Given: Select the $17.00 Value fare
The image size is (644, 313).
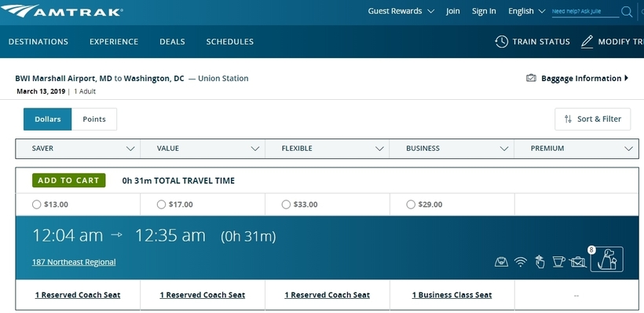Looking at the screenshot, I should coord(162,204).
